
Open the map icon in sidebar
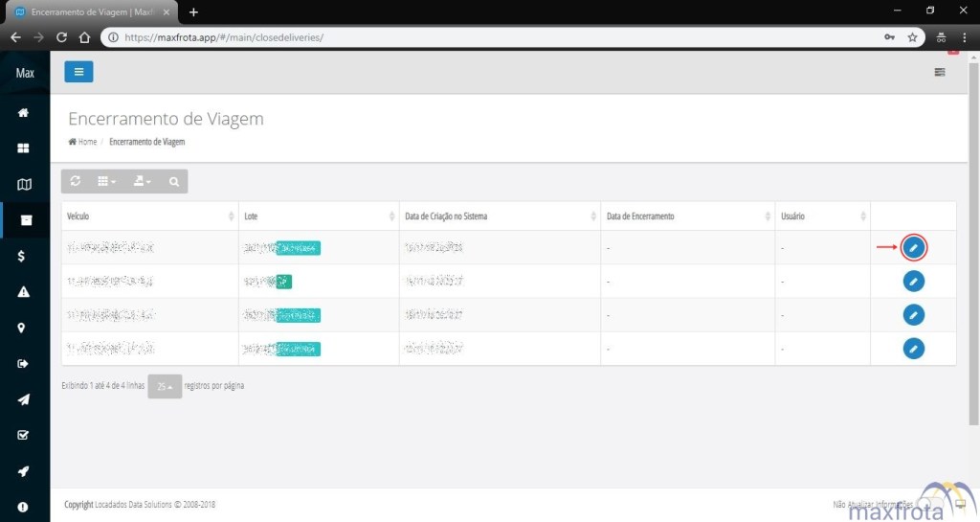coord(24,185)
